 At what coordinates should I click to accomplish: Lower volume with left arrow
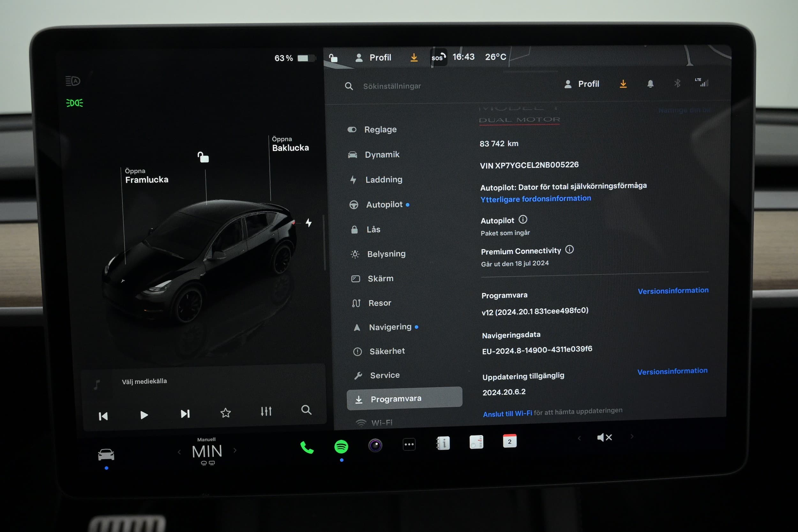tap(579, 438)
